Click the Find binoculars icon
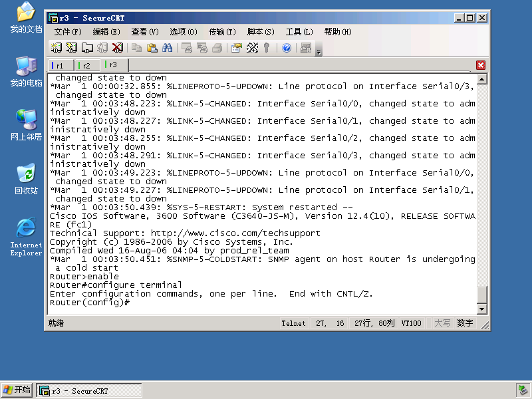Viewport: 532px width, 399px height. pos(168,48)
